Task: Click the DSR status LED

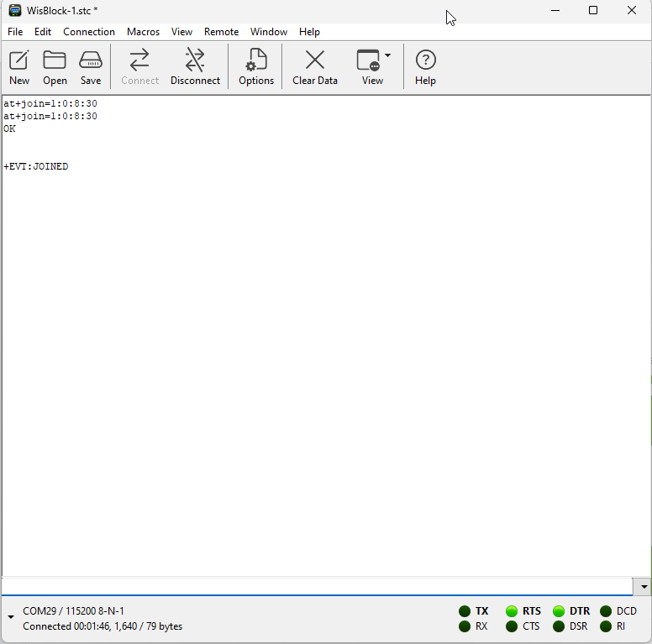Action: pos(559,626)
